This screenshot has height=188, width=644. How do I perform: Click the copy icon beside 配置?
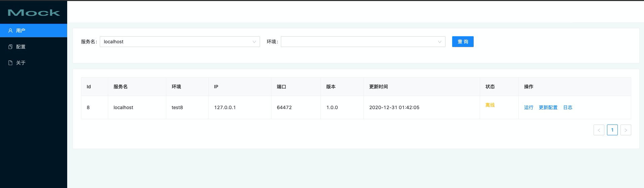(10, 47)
